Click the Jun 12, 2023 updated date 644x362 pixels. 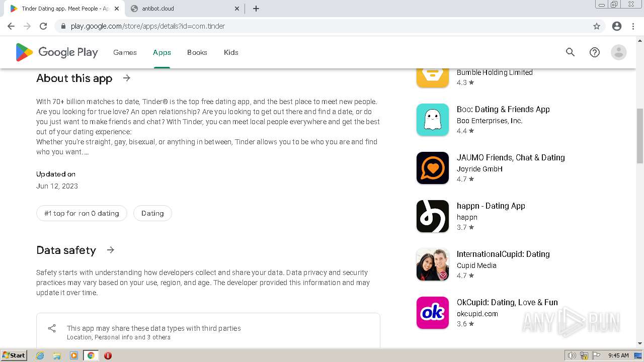57,186
